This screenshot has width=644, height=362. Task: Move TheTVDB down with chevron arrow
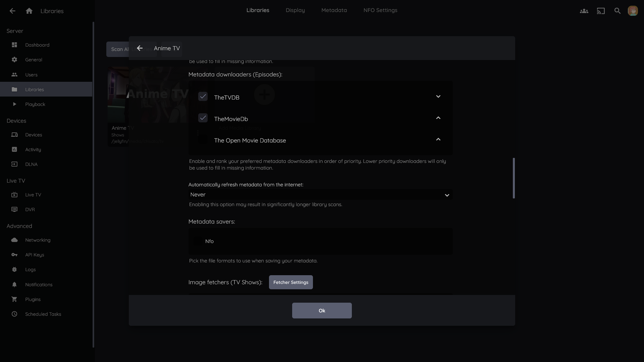click(x=438, y=97)
